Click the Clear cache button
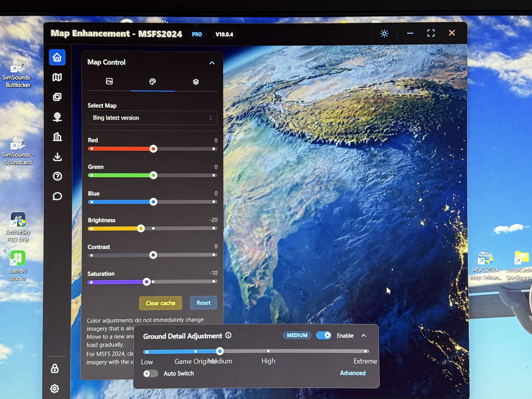The height and width of the screenshot is (399, 532). [x=160, y=303]
